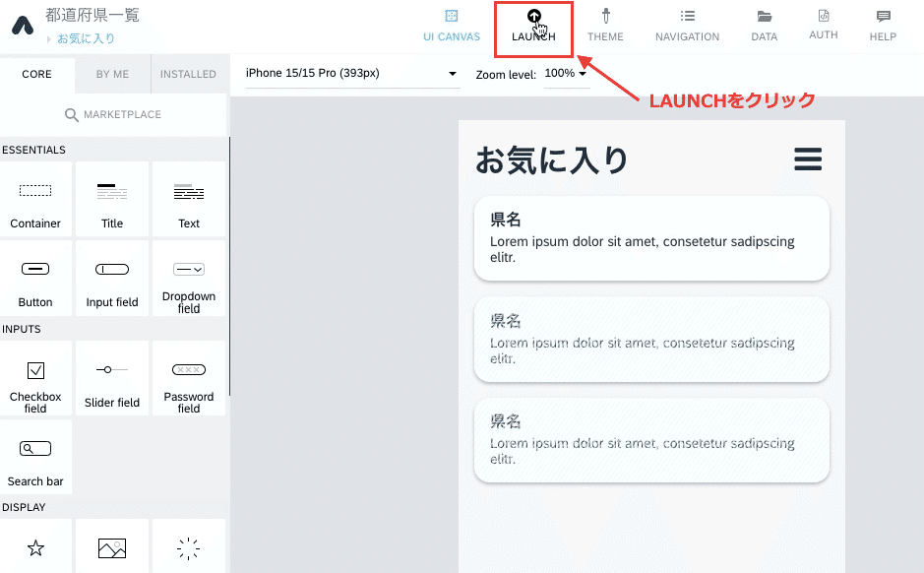Screen dimensions: 924x573
Task: Click the ESSENTIALS section header
Action: point(33,150)
